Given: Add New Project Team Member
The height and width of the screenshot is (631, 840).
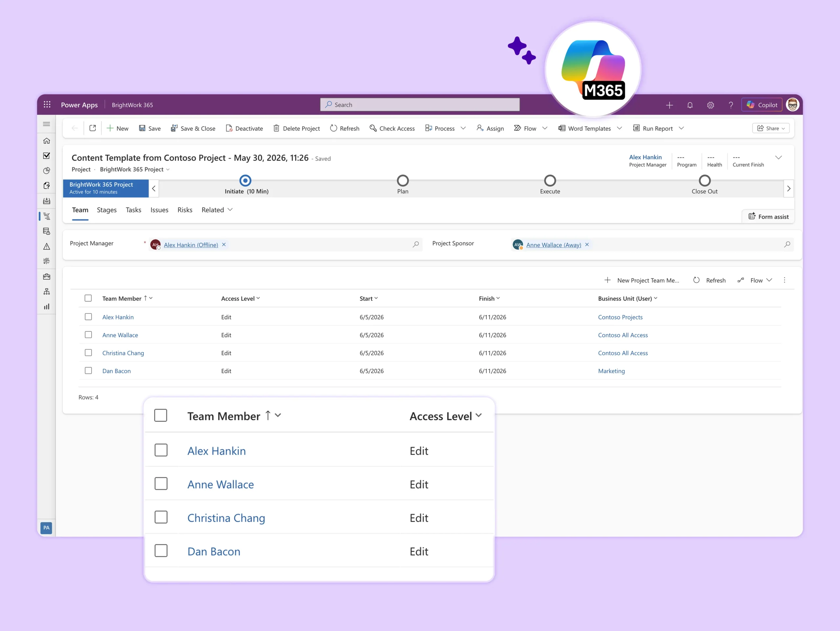Looking at the screenshot, I should 642,280.
